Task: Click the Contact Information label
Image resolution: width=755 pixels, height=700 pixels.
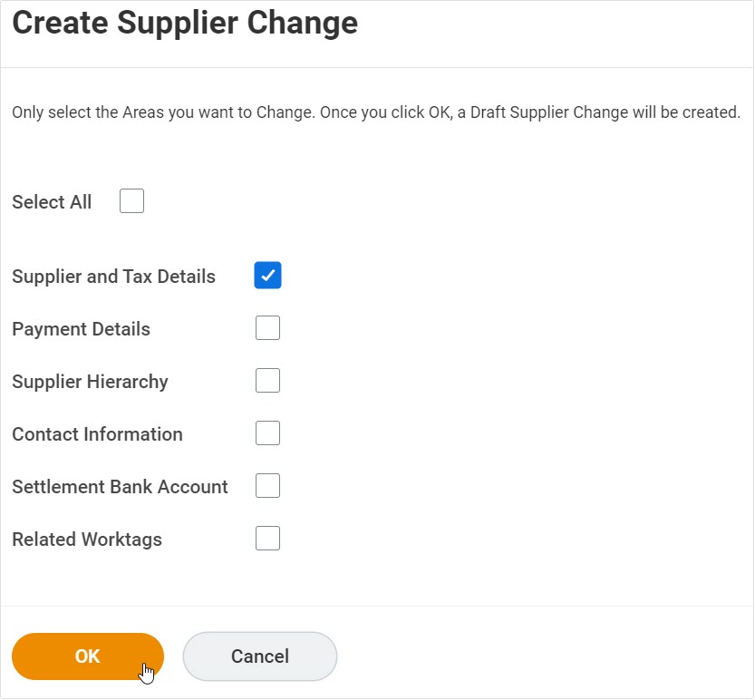Action: pyautogui.click(x=97, y=433)
